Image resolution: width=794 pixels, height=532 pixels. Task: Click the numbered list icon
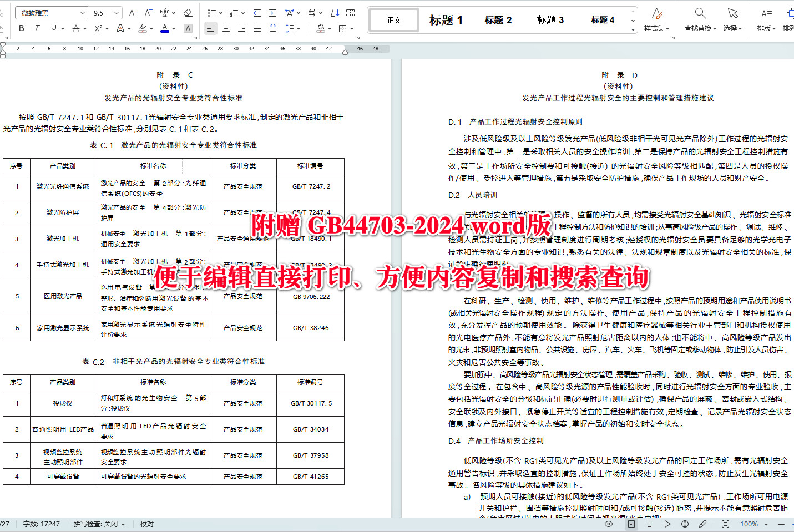[x=234, y=13]
